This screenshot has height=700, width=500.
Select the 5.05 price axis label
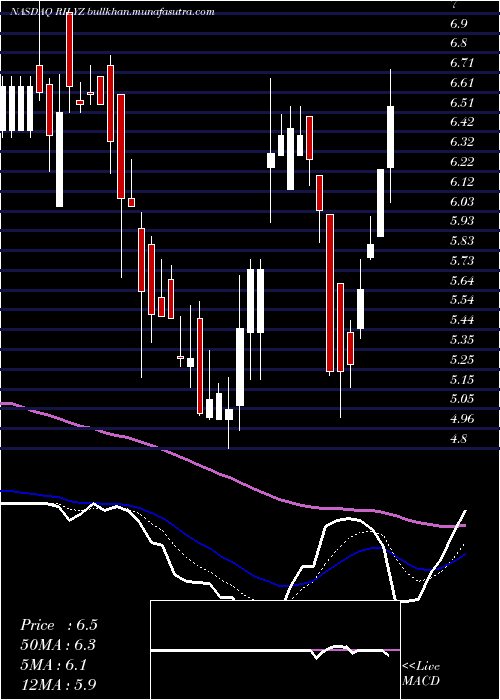pos(461,399)
